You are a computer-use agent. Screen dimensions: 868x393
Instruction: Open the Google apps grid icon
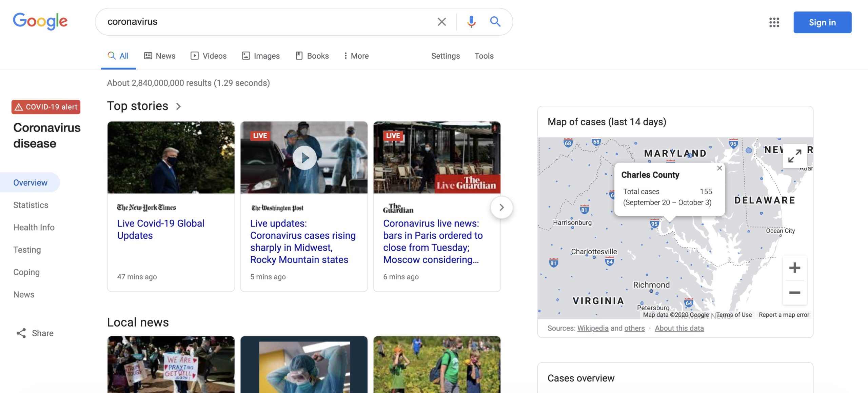pos(774,22)
